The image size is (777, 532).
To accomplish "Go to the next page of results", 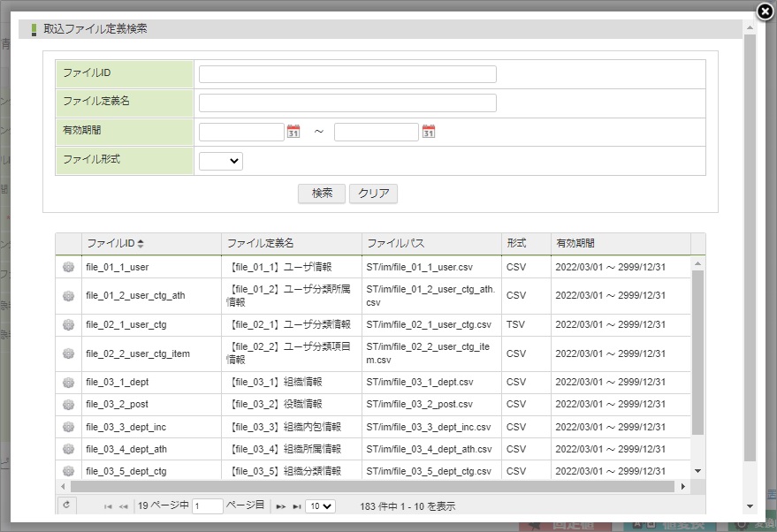I will pyautogui.click(x=280, y=506).
